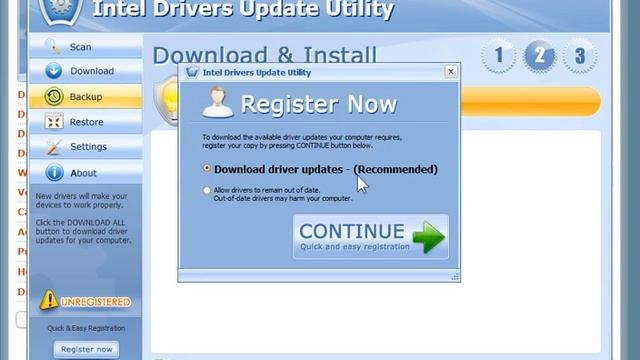
Task: Click the dialog resize grip corner
Action: (x=455, y=277)
